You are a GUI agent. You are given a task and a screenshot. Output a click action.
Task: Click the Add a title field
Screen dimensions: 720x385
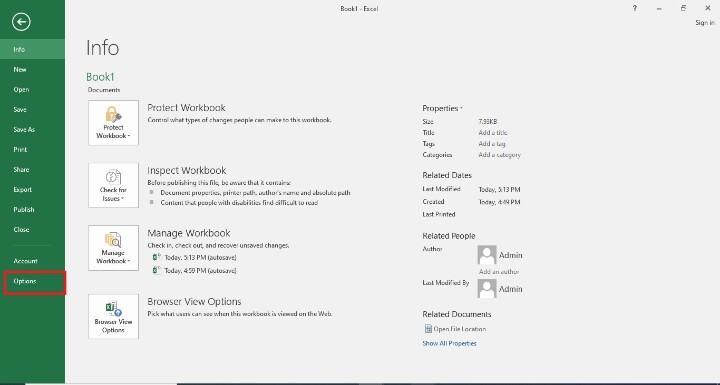pyautogui.click(x=493, y=133)
